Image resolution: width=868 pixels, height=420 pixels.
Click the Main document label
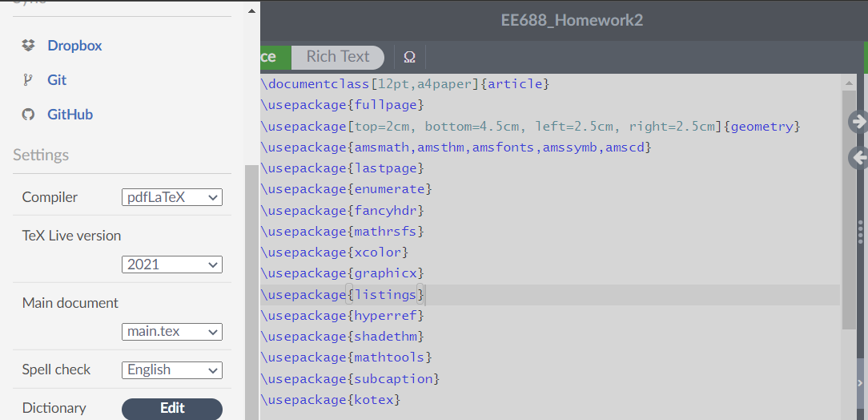70,303
